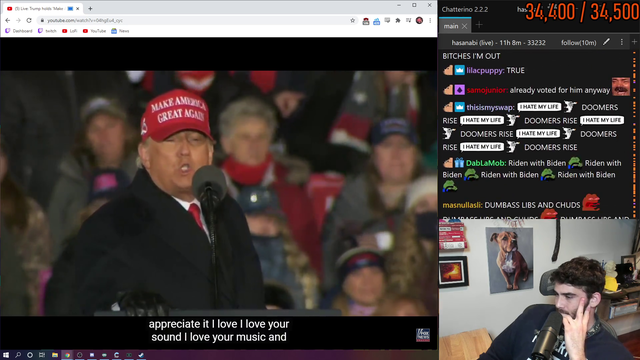Screen dimensions: 640x360
Task: Click the emote at end of samojunior's message
Action: [621, 87]
